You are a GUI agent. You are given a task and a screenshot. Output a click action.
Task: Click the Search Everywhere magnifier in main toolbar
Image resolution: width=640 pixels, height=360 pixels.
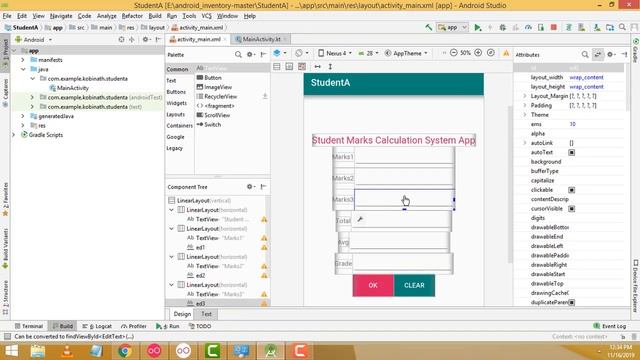coord(622,27)
